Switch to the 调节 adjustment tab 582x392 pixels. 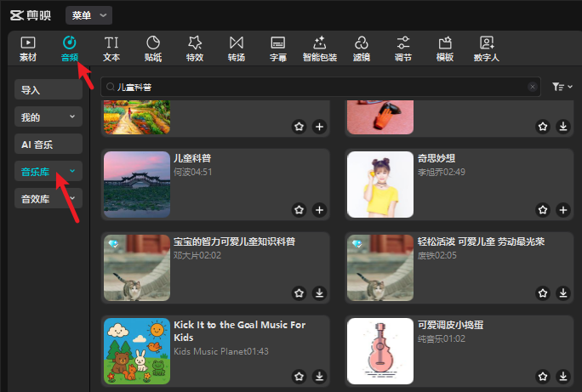[403, 48]
